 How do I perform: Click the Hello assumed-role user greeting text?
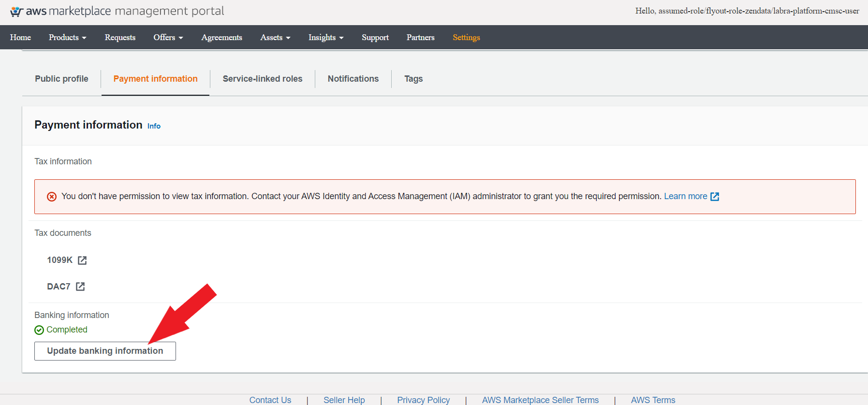click(747, 11)
